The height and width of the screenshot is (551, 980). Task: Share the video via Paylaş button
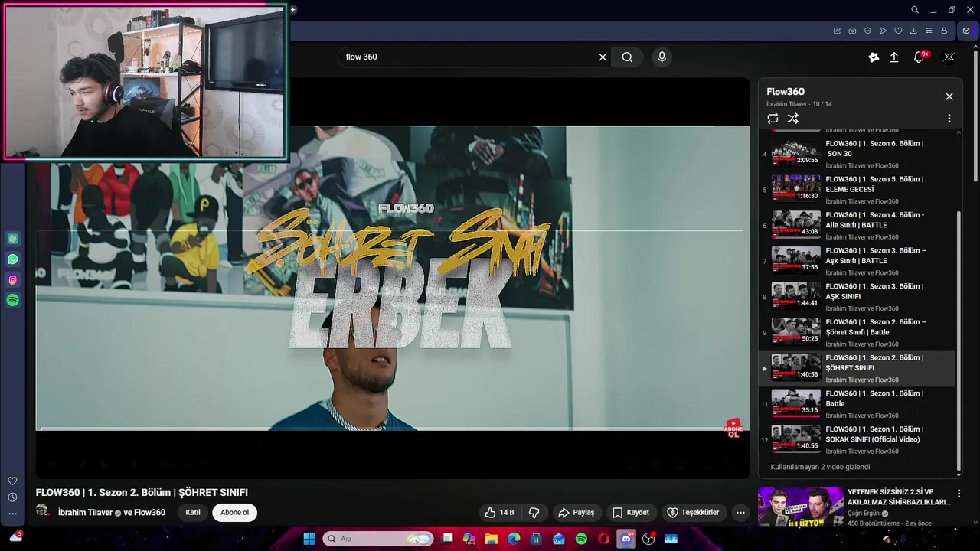[576, 512]
